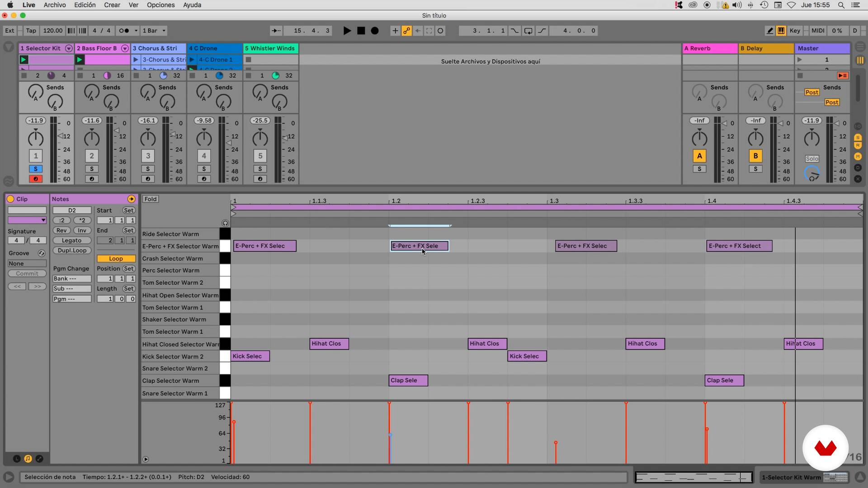Open the Pgm program change dropdown
This screenshot has width=868, height=488.
72,299
